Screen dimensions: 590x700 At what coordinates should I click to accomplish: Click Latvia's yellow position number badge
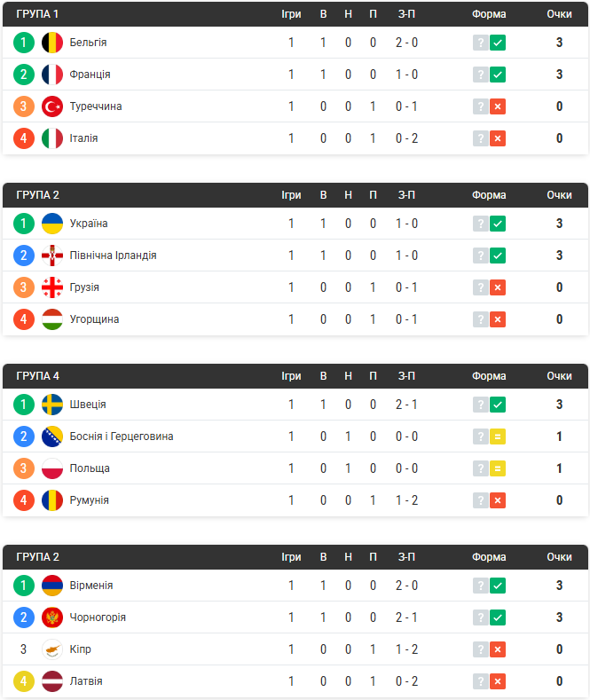24,681
